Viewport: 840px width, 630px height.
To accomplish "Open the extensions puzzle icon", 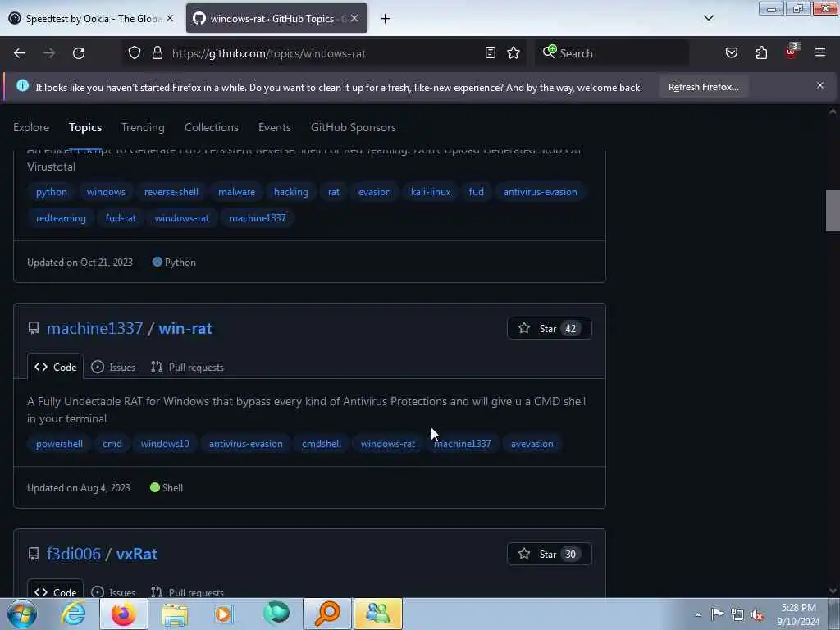I will point(761,52).
